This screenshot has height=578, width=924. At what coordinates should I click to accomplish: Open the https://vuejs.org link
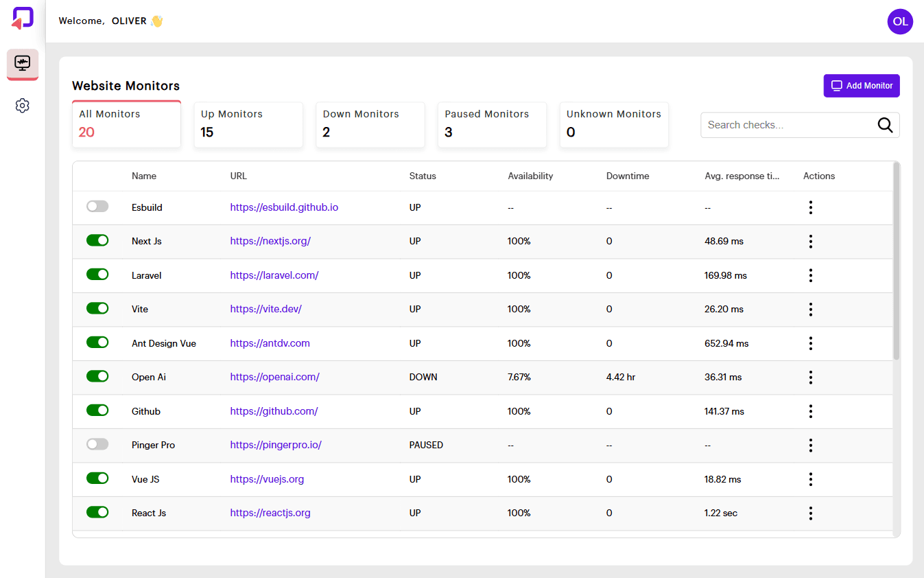(x=267, y=478)
